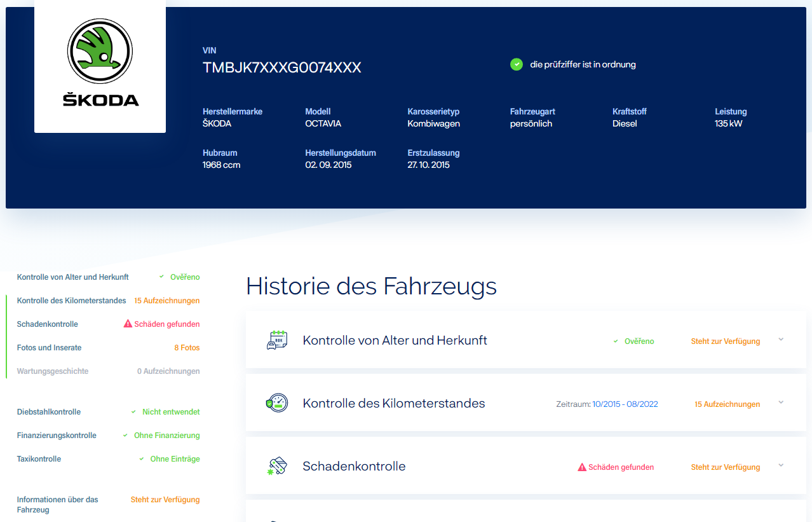The image size is (812, 522).
Task: Expand the Kontrolle von Alter und Herkunft card
Action: click(x=781, y=340)
